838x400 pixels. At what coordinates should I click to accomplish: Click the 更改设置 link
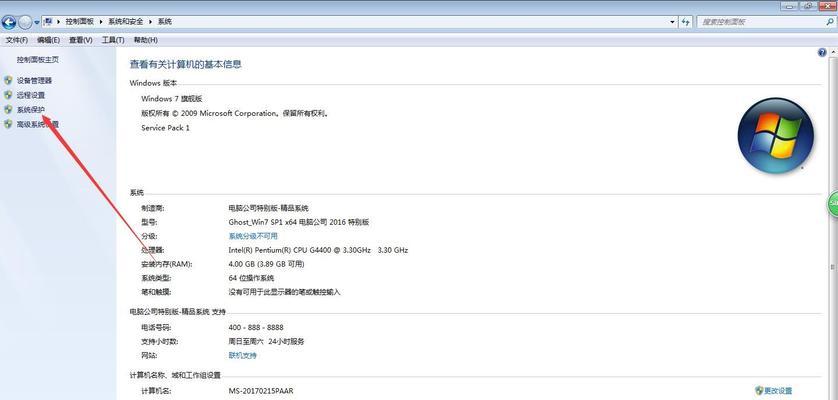click(778, 391)
